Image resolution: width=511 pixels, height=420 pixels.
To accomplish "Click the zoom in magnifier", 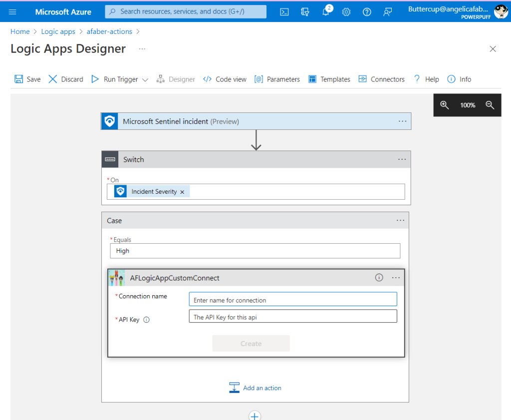I will (x=444, y=105).
